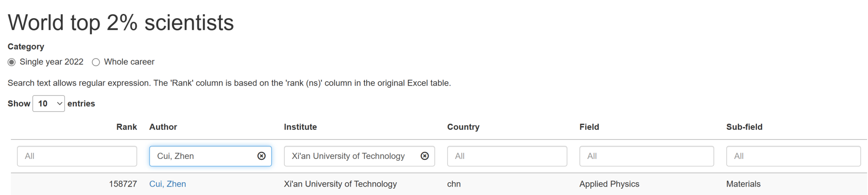
Task: Clear the Author filter text
Action: [x=262, y=156]
